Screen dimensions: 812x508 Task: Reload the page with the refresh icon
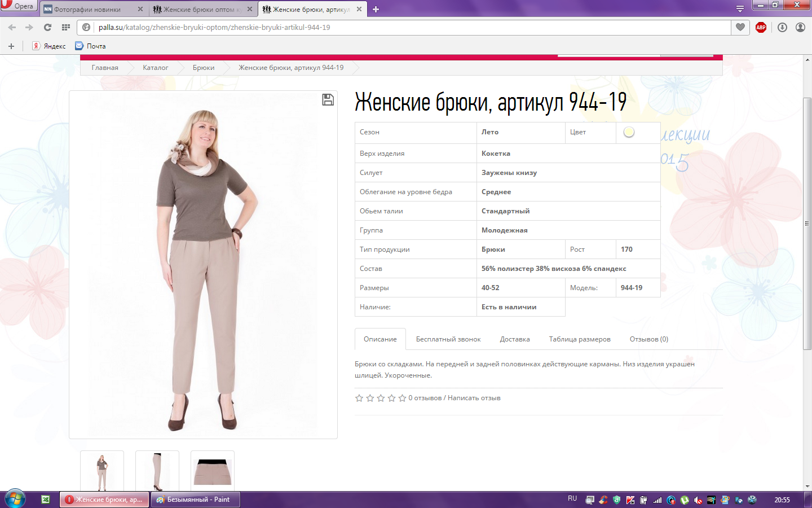click(x=47, y=27)
